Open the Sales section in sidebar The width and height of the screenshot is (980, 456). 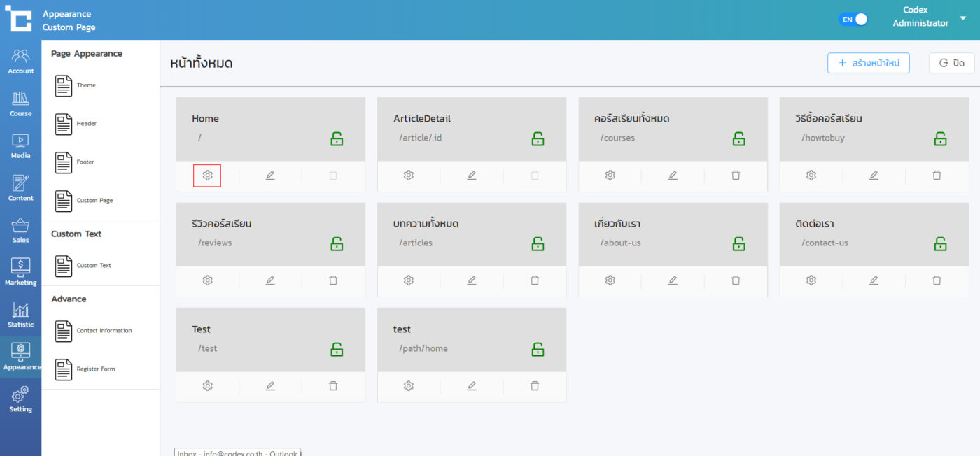click(x=20, y=231)
